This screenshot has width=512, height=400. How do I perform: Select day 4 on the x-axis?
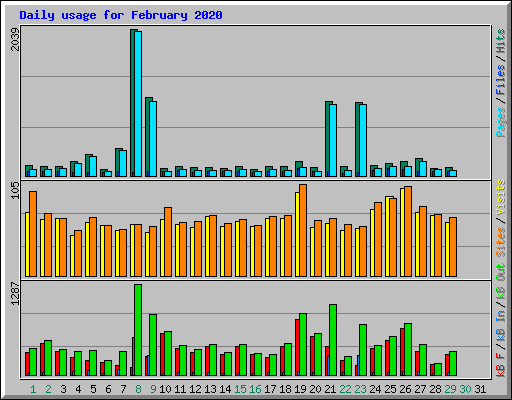point(78,389)
